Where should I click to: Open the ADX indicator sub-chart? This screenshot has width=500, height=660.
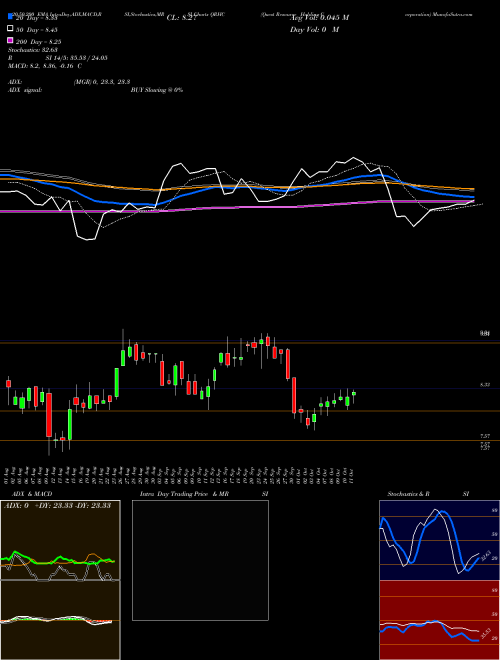[60, 540]
